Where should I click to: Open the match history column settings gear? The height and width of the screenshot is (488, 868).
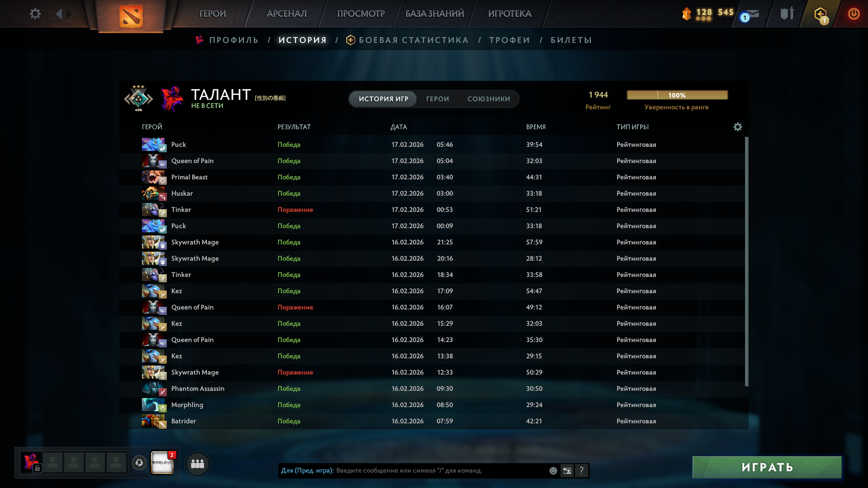click(738, 127)
